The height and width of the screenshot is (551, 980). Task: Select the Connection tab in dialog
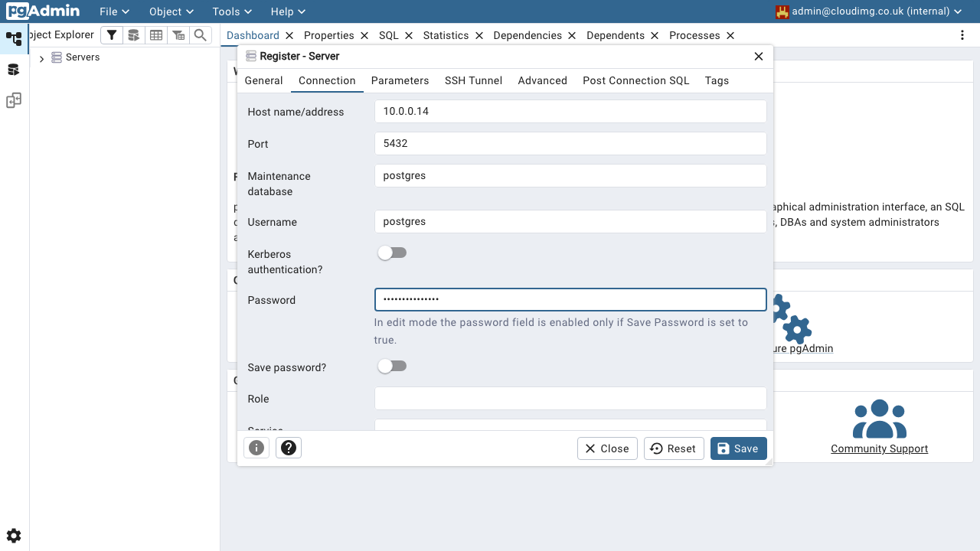click(327, 80)
